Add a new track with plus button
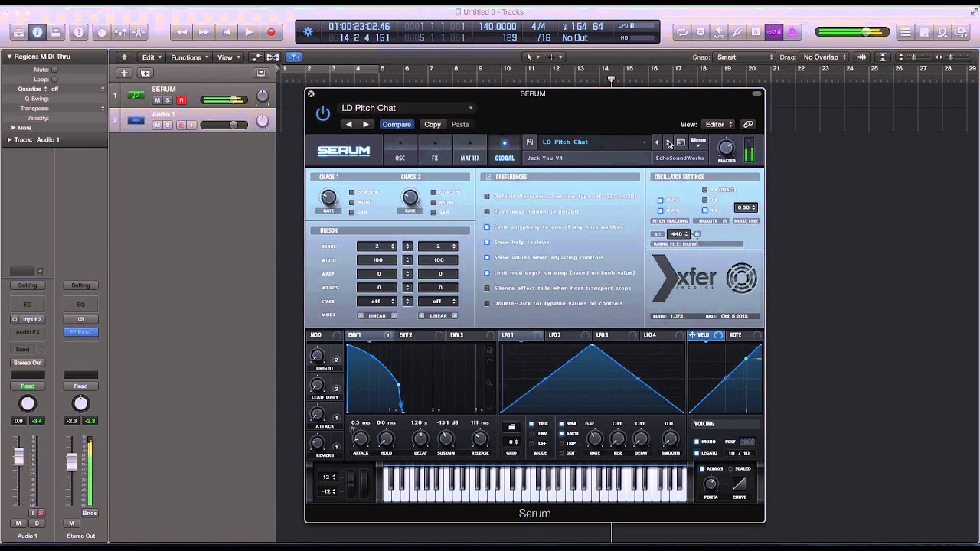 click(x=124, y=73)
